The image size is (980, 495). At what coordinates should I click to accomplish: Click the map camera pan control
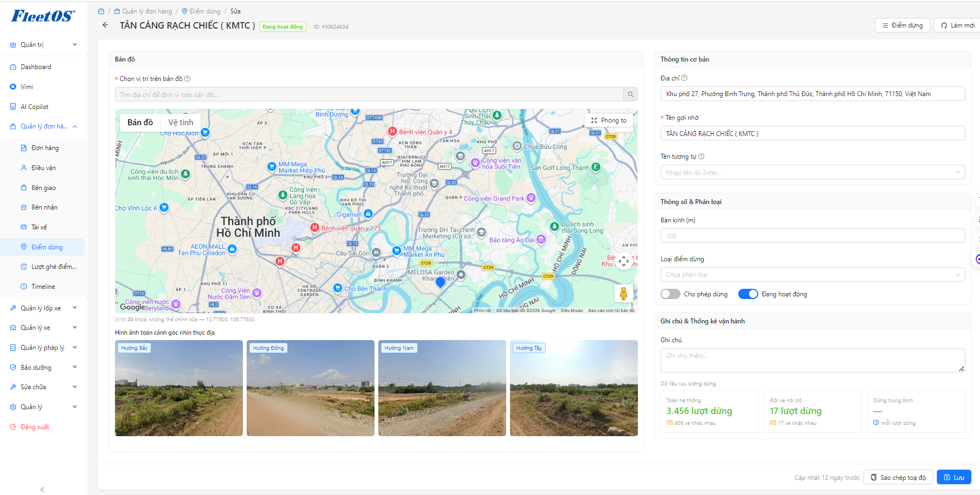click(x=624, y=261)
